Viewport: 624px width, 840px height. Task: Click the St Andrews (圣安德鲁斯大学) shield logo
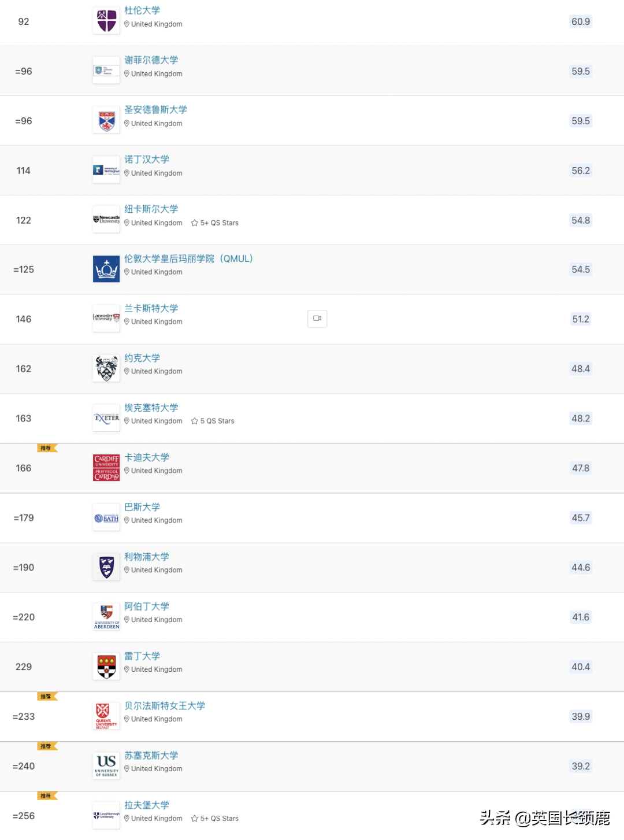[106, 121]
